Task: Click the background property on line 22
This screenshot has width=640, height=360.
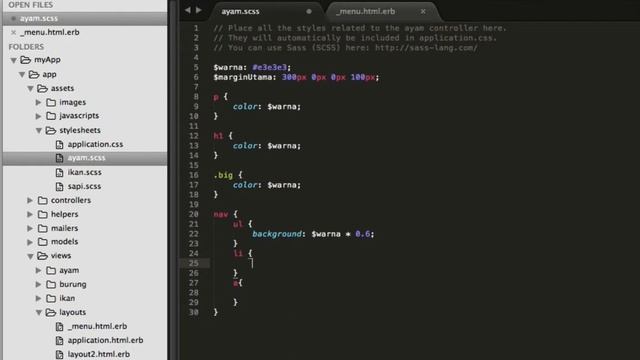Action: (277, 234)
